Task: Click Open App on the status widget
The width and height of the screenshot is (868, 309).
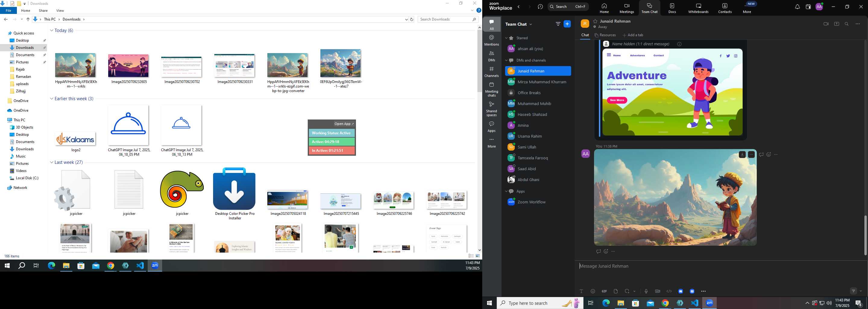Action: pos(344,124)
